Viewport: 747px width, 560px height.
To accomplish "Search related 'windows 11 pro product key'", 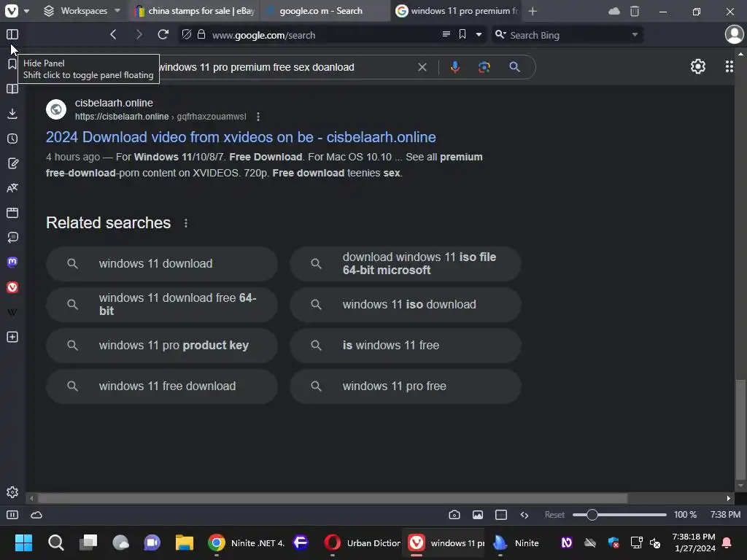I will pos(161,346).
